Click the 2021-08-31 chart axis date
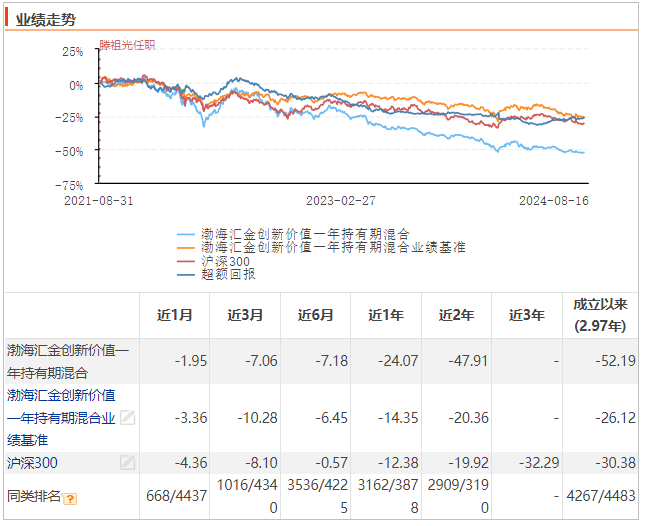Image resolution: width=646 pixels, height=526 pixels. click(99, 201)
